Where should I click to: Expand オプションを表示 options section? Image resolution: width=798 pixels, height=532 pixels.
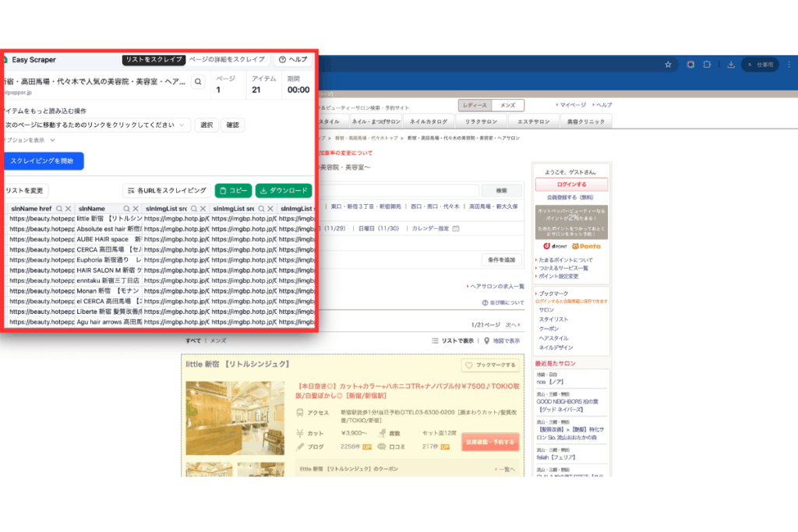[x=27, y=140]
